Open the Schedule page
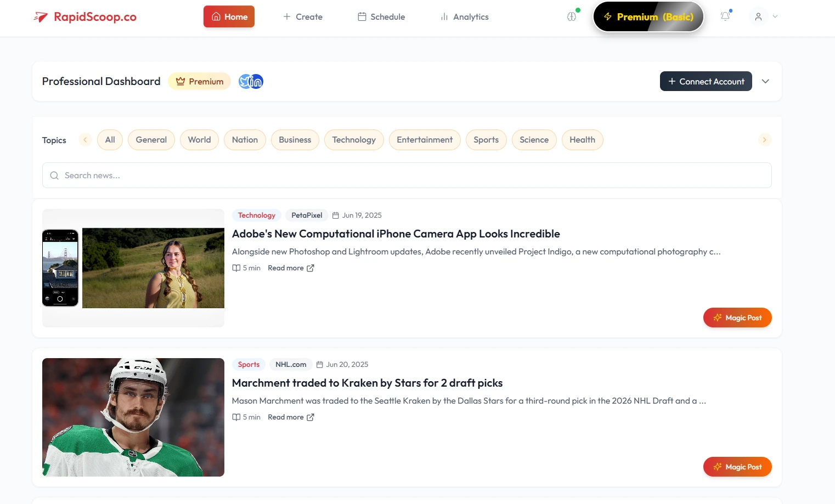Viewport: 835px width, 504px height. (x=381, y=16)
